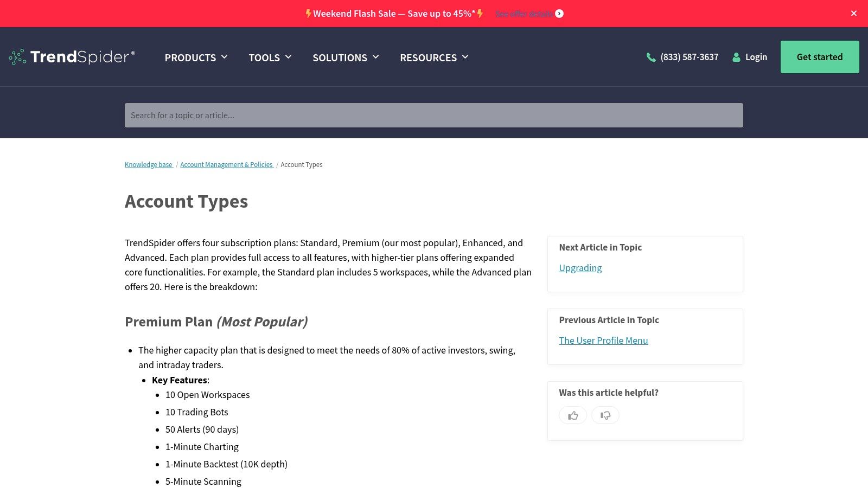This screenshot has width=868, height=488.
Task: Call the (833) 587-3637 number link
Action: (x=690, y=57)
